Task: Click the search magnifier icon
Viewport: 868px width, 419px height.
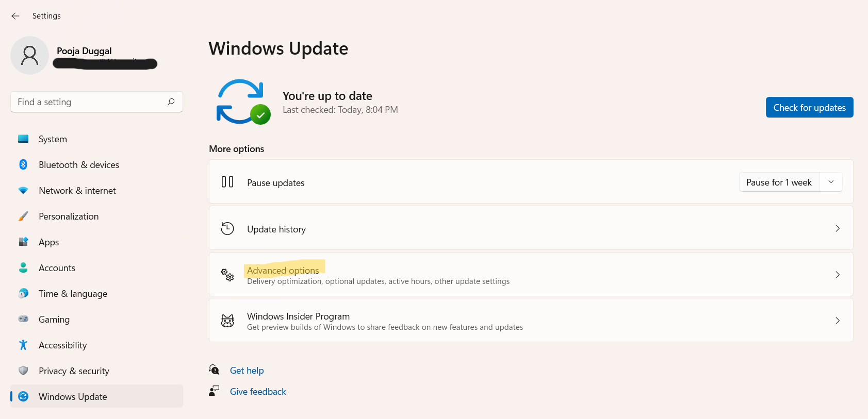Action: [171, 102]
